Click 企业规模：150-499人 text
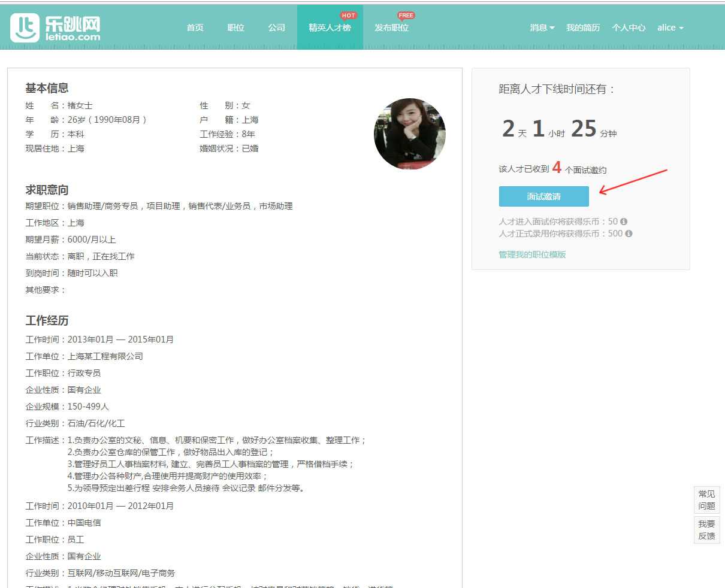The height and width of the screenshot is (588, 725). (67, 407)
